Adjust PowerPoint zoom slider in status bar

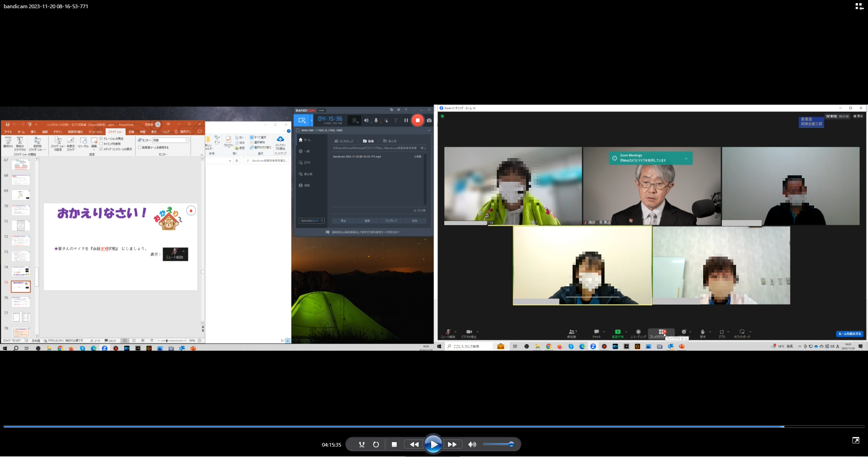point(171,341)
